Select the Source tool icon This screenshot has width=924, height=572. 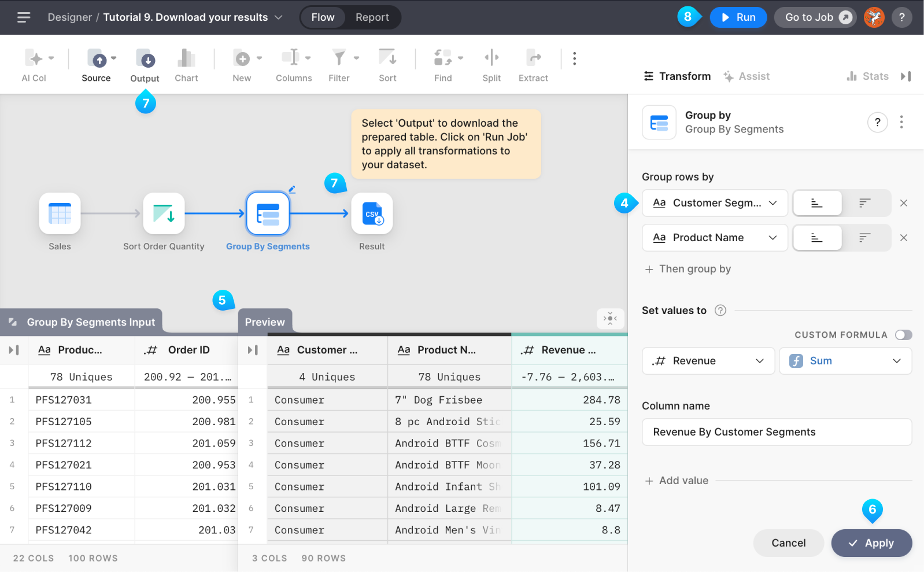[97, 59]
